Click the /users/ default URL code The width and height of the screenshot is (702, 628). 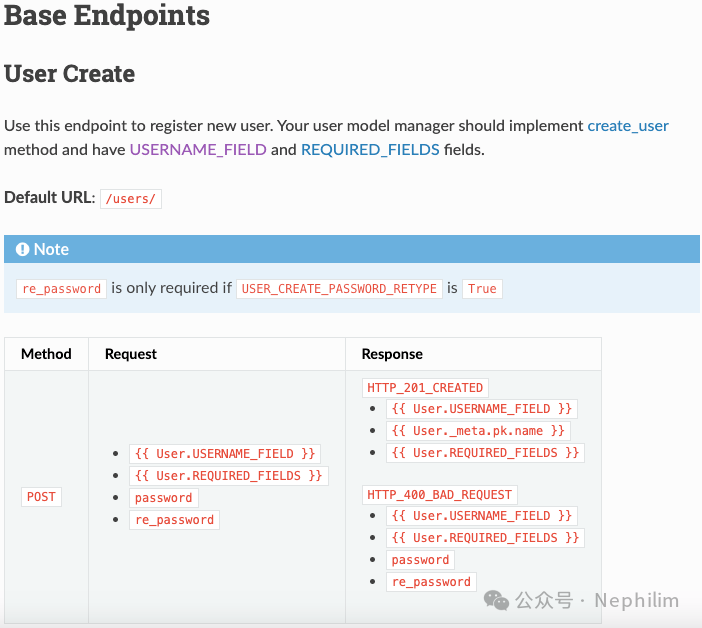pyautogui.click(x=131, y=198)
